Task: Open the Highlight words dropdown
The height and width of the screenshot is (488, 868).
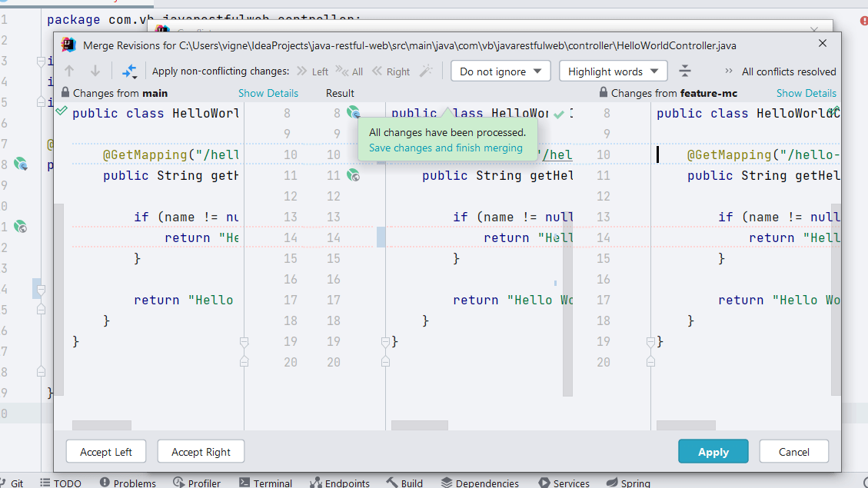Action: click(613, 71)
